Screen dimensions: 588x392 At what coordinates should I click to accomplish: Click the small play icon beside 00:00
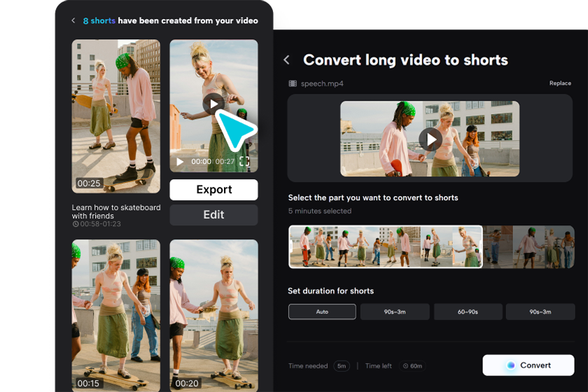(180, 162)
